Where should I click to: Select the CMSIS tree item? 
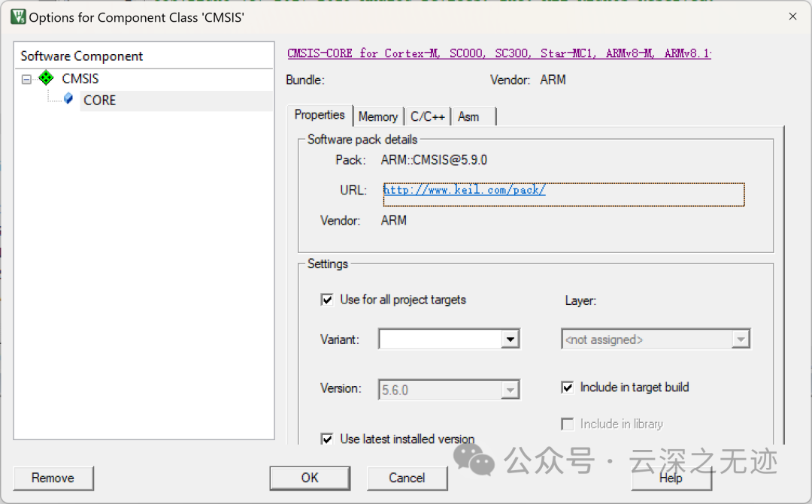[80, 79]
